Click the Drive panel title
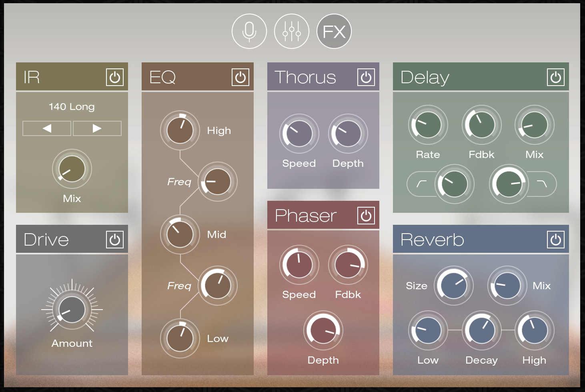 click(46, 240)
